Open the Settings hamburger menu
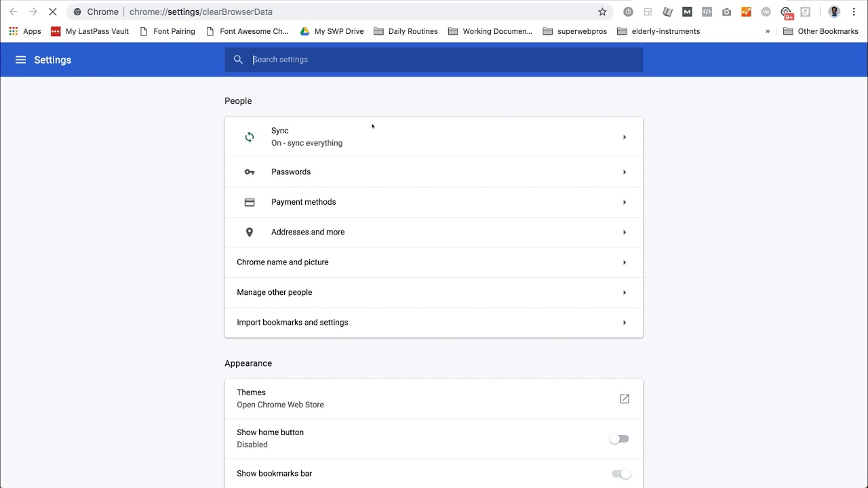868x488 pixels. click(20, 60)
